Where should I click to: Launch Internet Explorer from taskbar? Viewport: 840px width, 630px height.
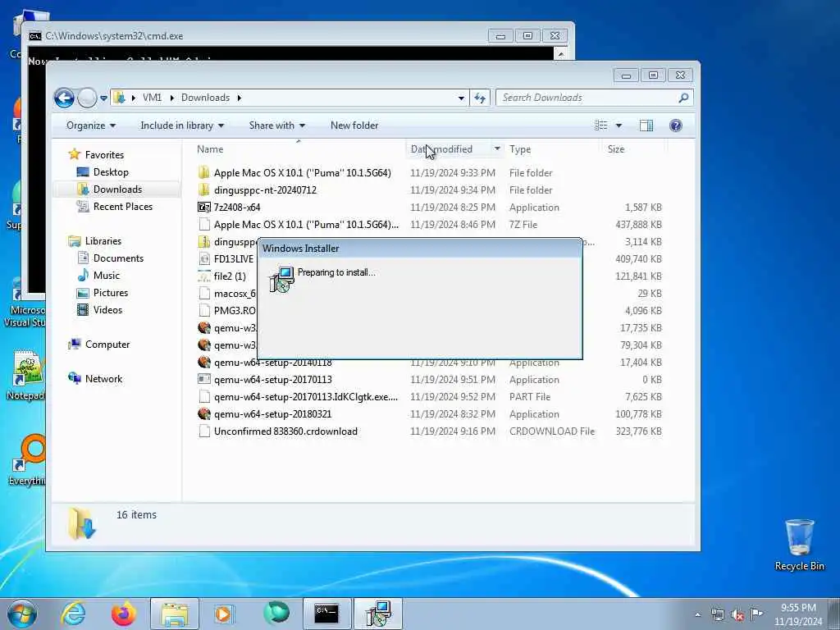[73, 614]
